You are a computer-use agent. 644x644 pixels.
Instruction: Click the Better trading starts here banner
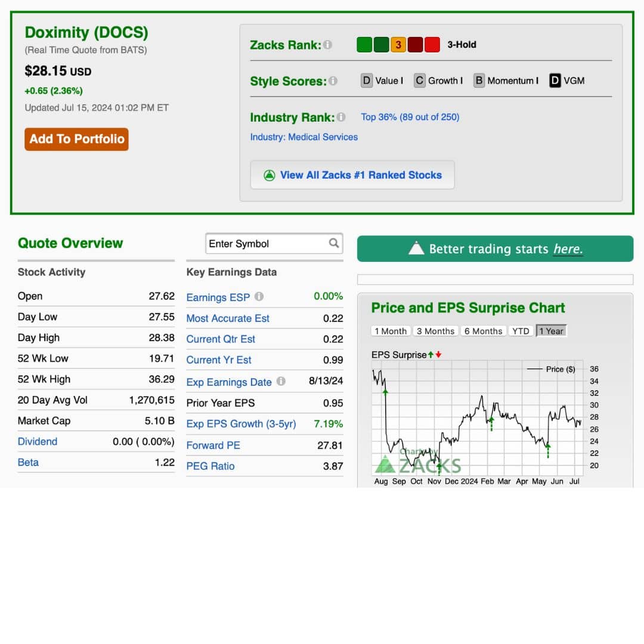(x=495, y=249)
